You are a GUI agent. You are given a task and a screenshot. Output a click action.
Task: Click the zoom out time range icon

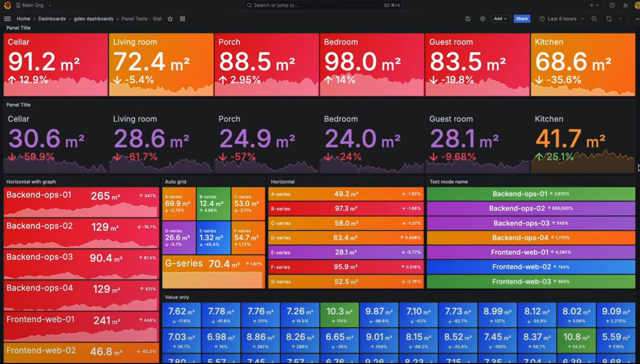[594, 19]
